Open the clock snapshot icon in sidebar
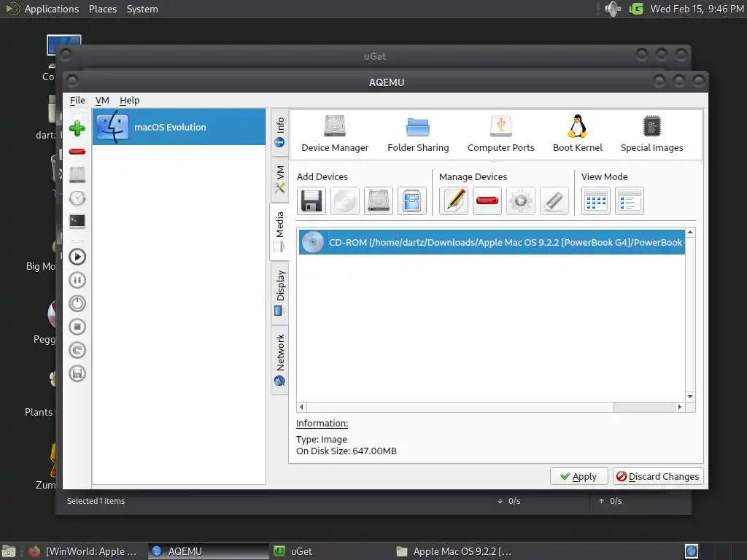Image resolution: width=747 pixels, height=560 pixels. [x=77, y=198]
